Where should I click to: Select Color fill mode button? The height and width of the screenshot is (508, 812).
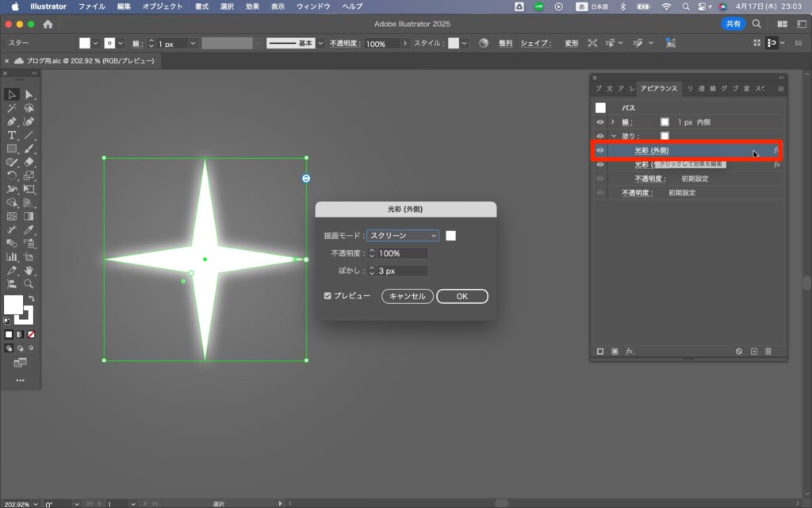8,334
